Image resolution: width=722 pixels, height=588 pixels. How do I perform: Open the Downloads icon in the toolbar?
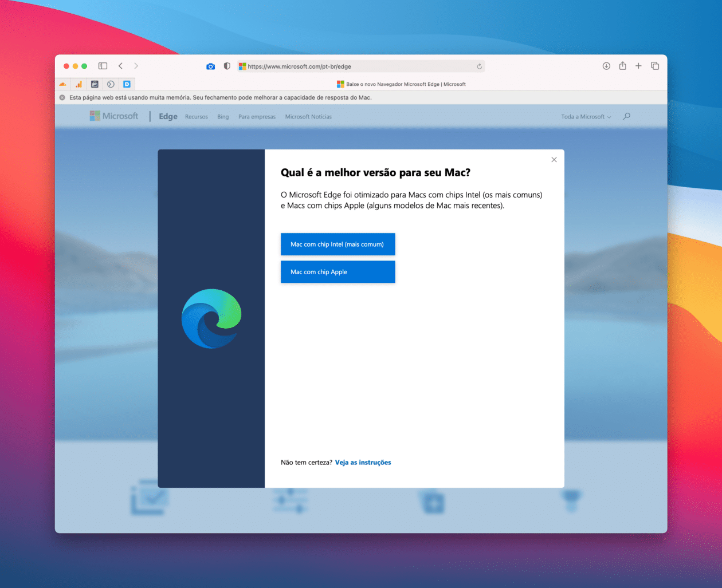606,66
